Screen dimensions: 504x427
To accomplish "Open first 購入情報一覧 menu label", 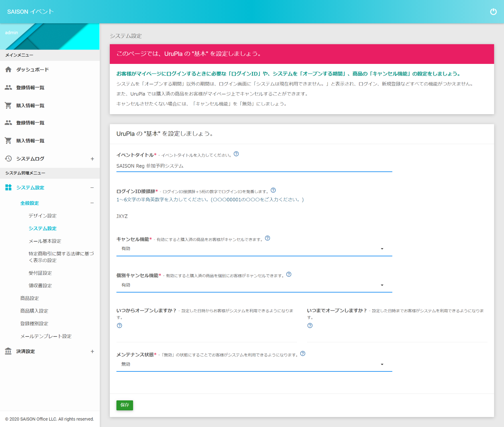I will [30, 106].
